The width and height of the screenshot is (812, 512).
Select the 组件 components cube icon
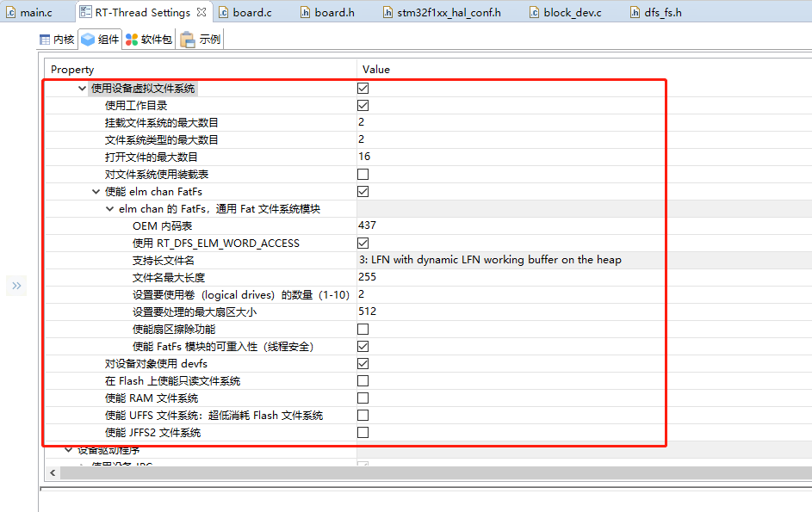tap(87, 38)
